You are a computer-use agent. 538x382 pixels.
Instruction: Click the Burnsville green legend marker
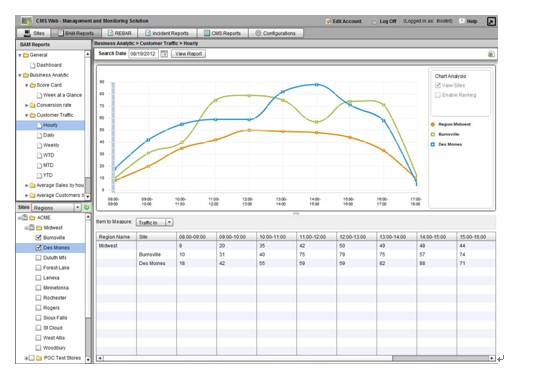[x=433, y=134]
